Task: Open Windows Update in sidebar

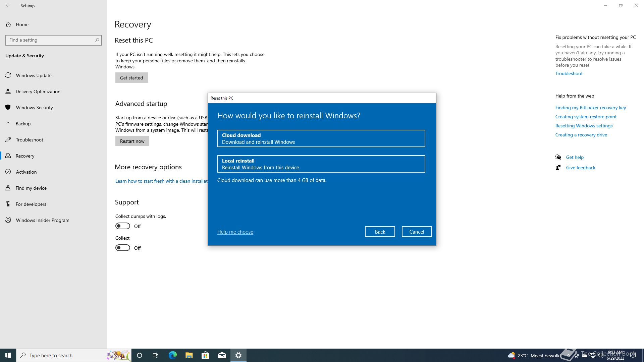Action: click(54, 75)
